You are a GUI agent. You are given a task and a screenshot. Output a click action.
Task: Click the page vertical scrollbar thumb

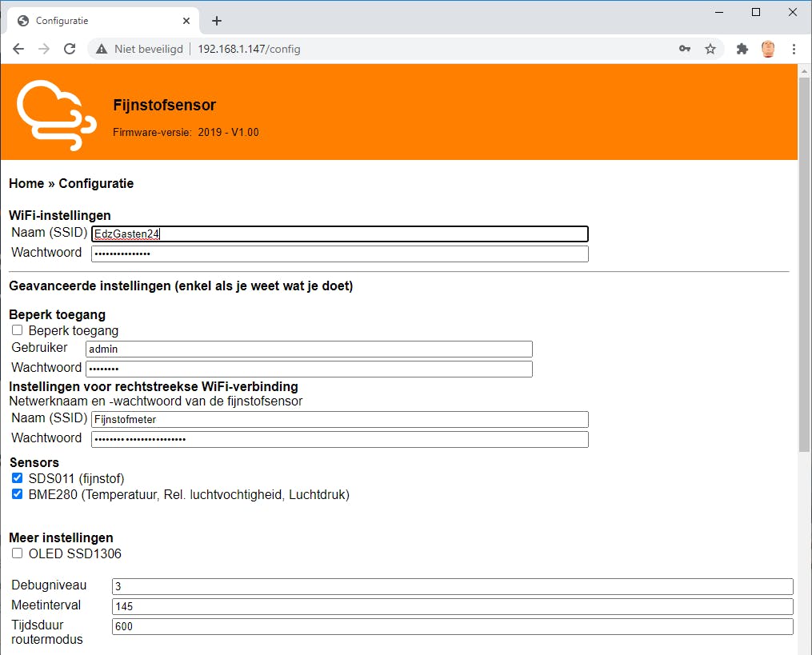point(804,264)
